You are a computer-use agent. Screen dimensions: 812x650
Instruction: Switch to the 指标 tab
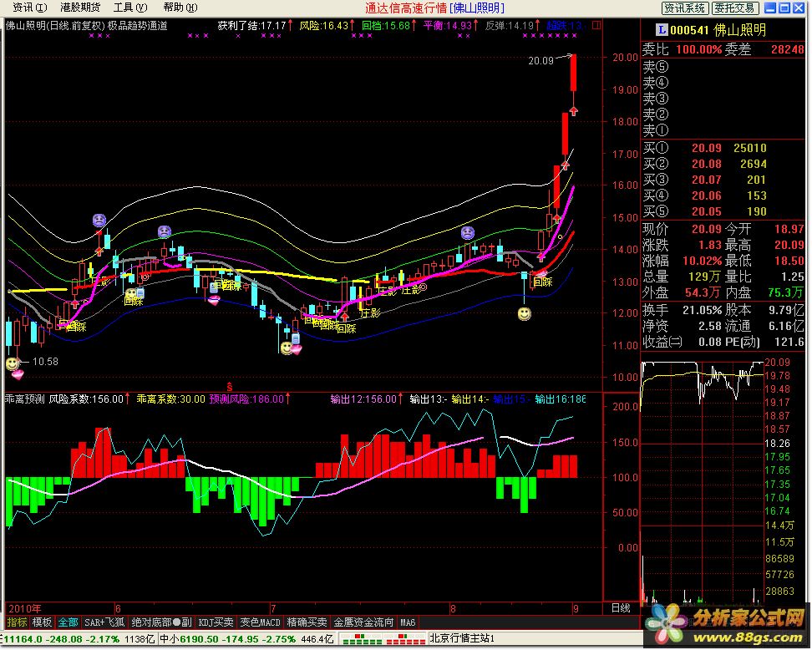coord(17,622)
